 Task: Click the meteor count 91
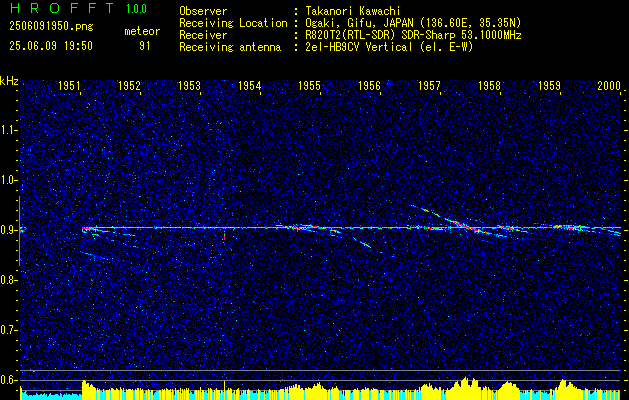[x=145, y=46]
